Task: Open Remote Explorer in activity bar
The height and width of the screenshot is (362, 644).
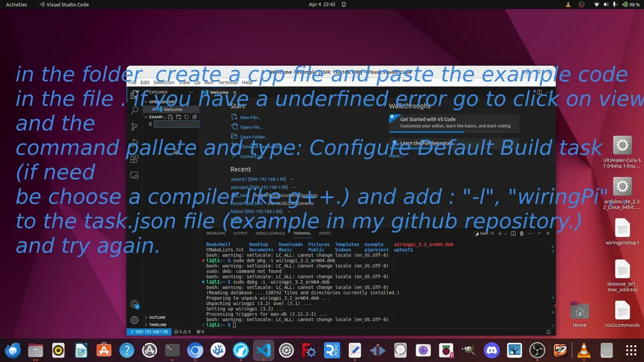Action: point(134,175)
